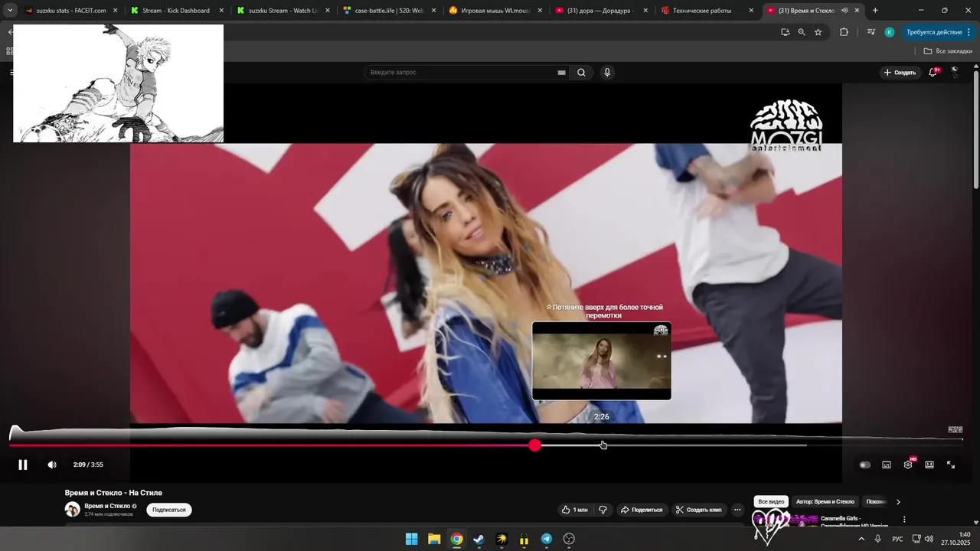Viewport: 980px width, 551px height.
Task: Select the partially visible Похожие chip
Action: tap(875, 502)
